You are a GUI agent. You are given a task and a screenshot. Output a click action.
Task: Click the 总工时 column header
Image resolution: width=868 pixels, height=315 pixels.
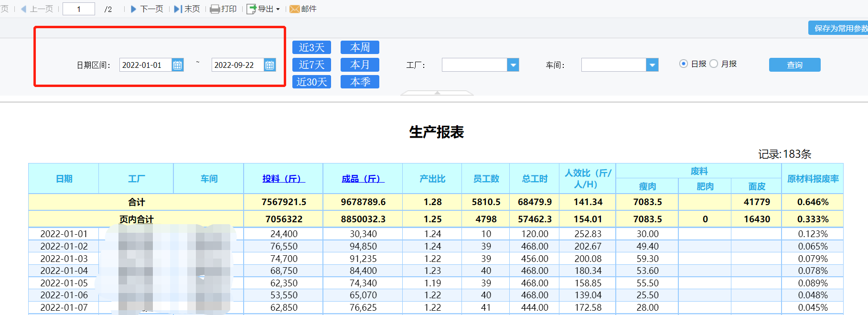(535, 179)
